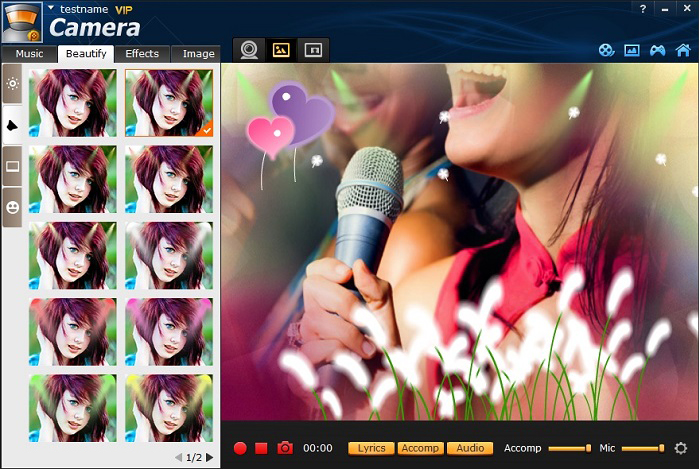Click the gamepad icon in top bar
Screen dimensions: 699x469
tap(657, 50)
